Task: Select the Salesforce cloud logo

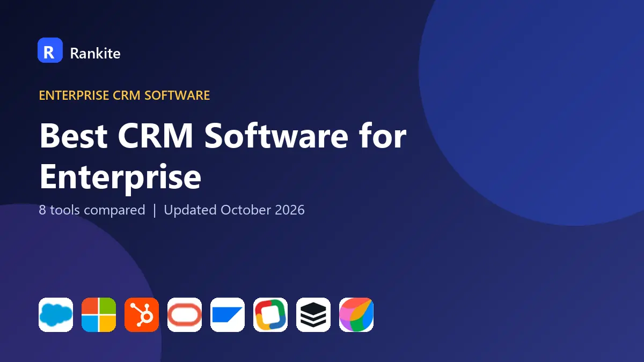Action: tap(56, 315)
